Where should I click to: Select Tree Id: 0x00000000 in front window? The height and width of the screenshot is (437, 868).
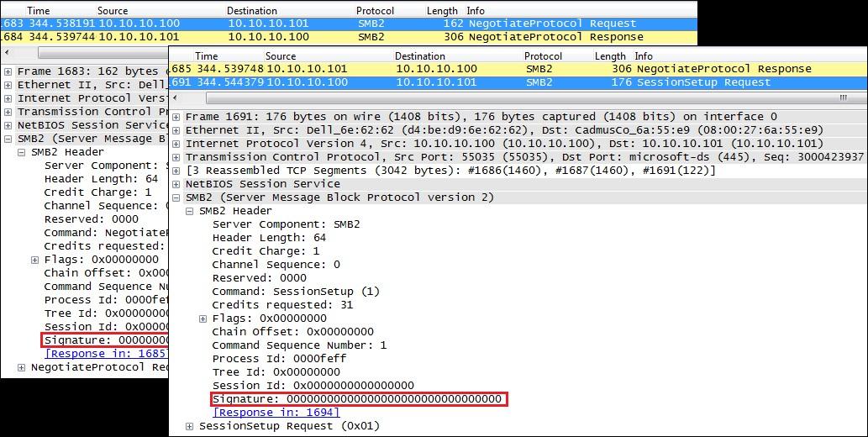coord(276,372)
